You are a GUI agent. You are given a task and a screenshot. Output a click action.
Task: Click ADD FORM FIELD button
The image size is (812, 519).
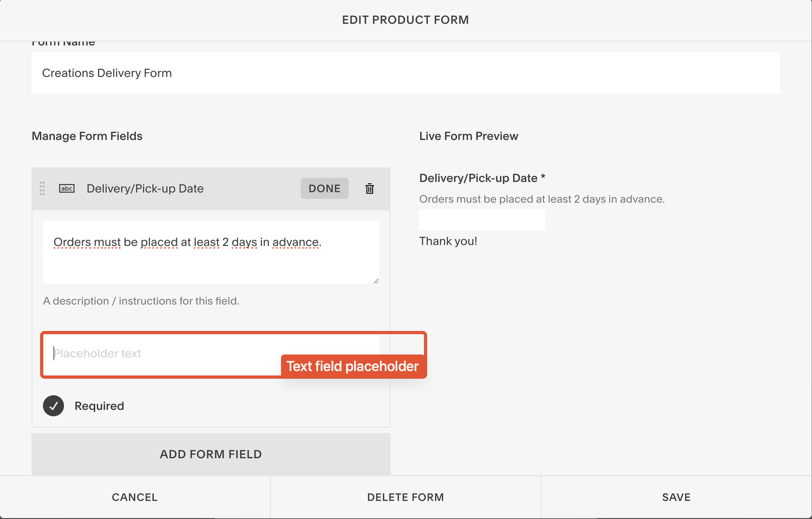point(211,454)
